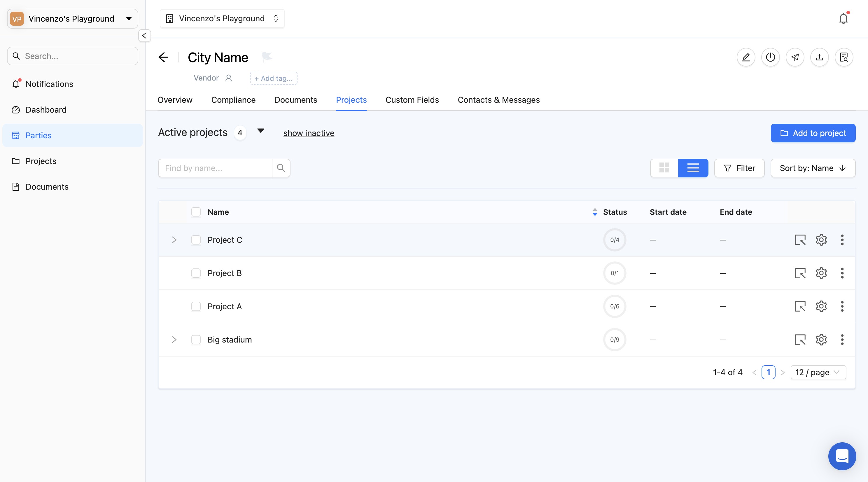Switch to the Compliance tab

[x=233, y=100]
